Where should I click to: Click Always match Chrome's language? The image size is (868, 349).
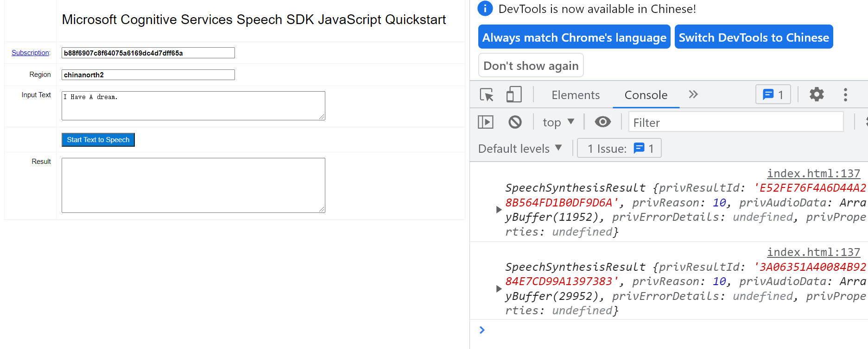[574, 37]
